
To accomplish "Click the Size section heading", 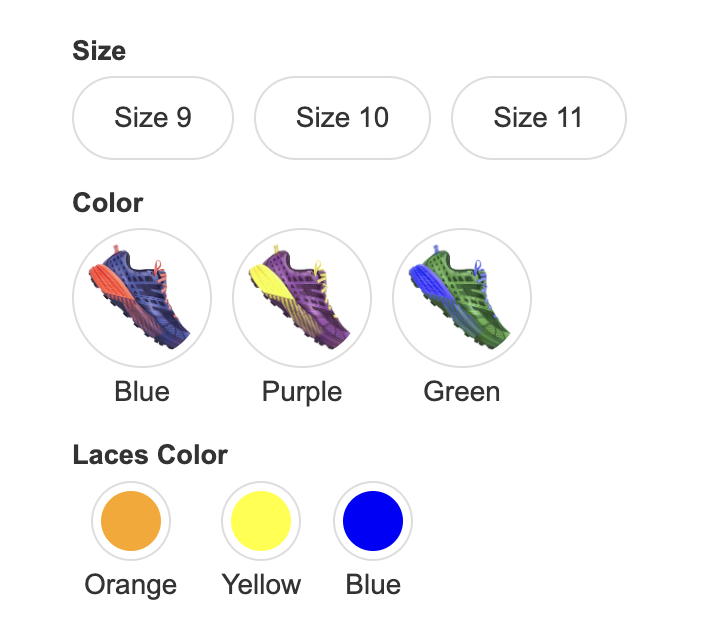I will coord(99,50).
